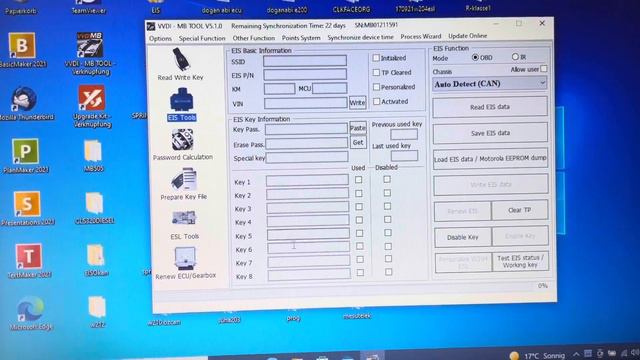
Task: Check the Disabled box for Key 1
Action: tap(387, 179)
